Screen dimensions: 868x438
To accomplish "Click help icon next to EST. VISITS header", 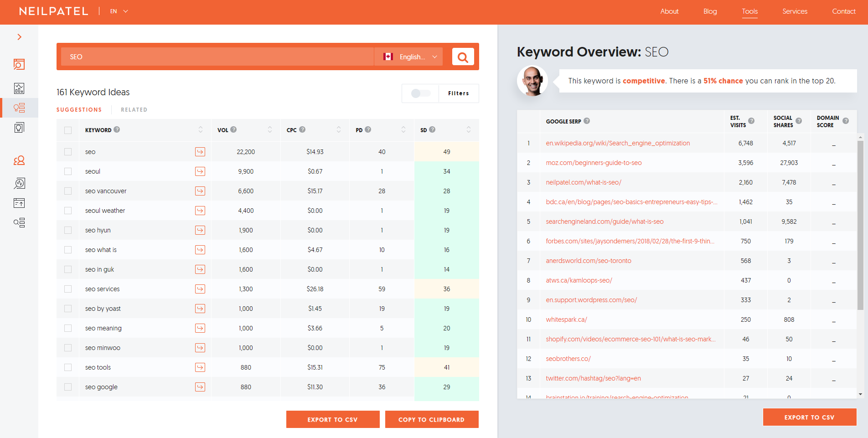I will click(x=751, y=121).
